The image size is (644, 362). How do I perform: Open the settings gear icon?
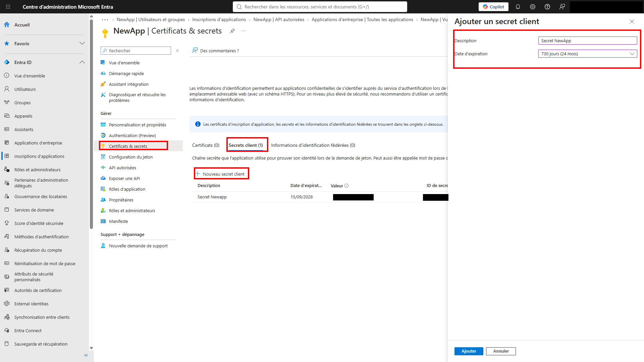(533, 7)
